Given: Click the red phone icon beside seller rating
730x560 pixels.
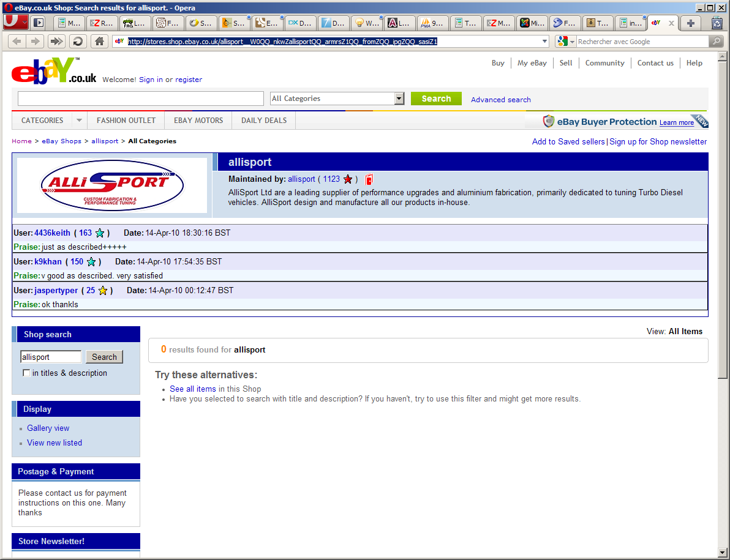Looking at the screenshot, I should pos(369,179).
